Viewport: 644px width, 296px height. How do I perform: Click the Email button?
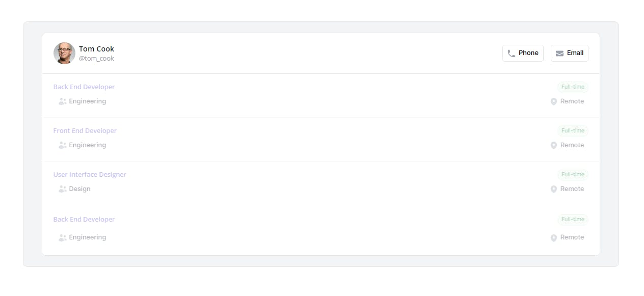(x=570, y=53)
